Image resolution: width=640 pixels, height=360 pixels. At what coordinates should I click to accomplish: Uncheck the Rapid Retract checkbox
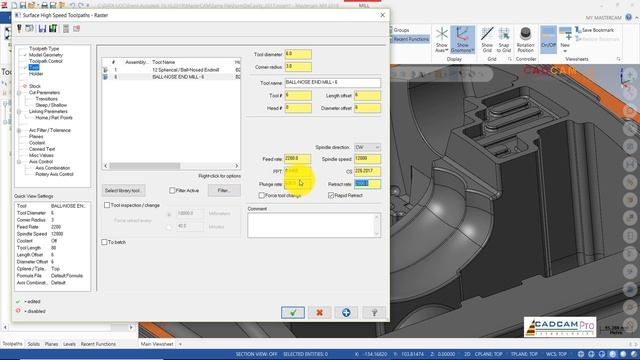(x=331, y=196)
